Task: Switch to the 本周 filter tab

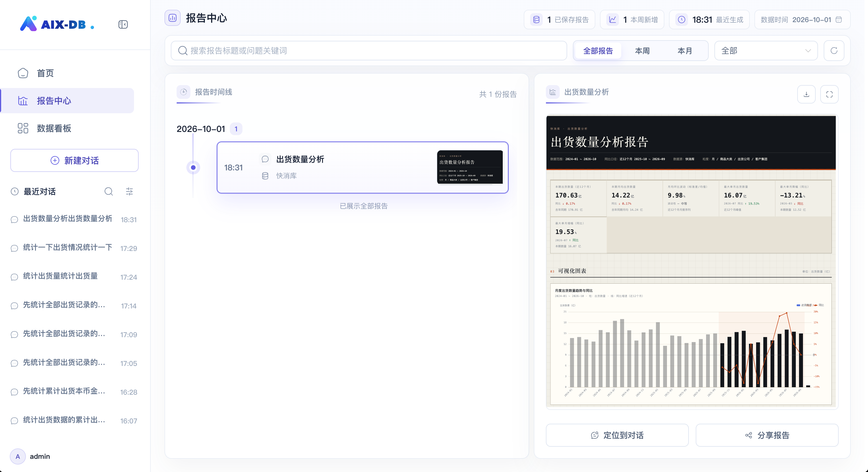Action: 642,51
